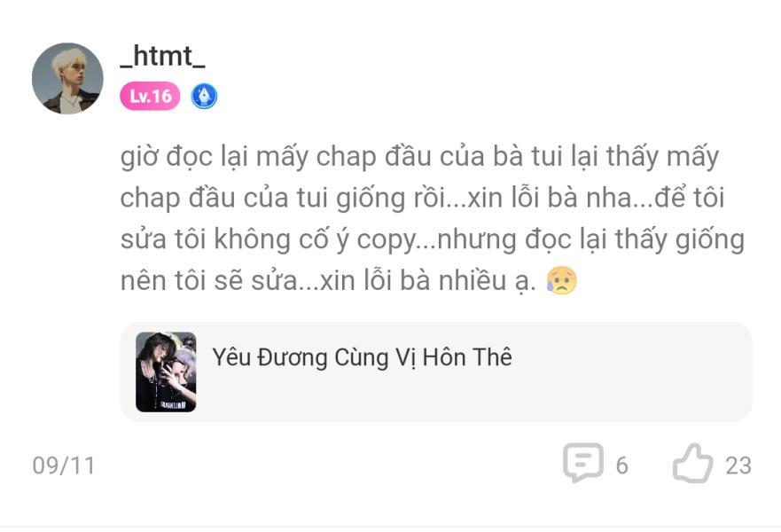Open the Yêu Đương Cùng Vị Hôn Thê title

click(x=362, y=357)
